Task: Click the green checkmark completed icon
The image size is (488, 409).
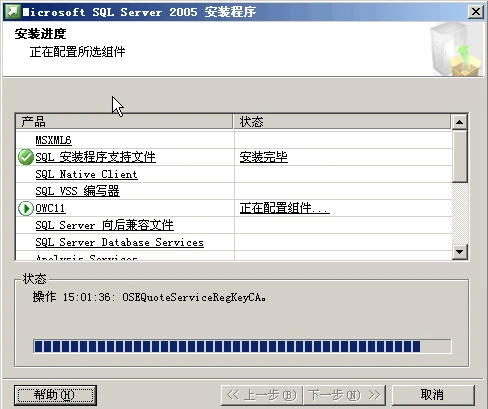Action: coord(26,157)
